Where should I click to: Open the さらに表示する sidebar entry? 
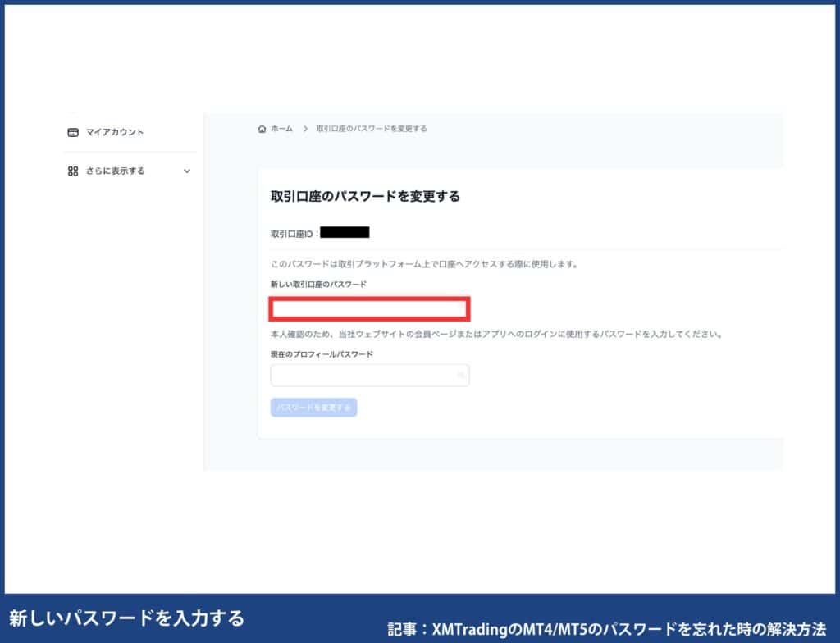[115, 171]
